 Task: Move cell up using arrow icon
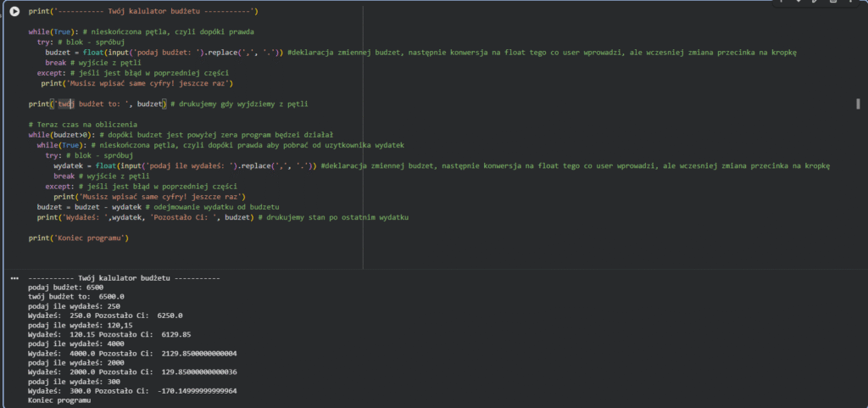pos(782,3)
